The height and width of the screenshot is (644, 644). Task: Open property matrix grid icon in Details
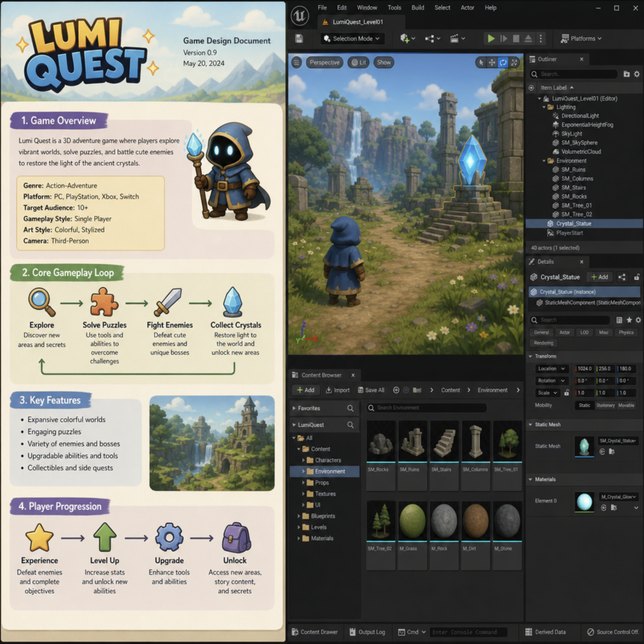pyautogui.click(x=619, y=320)
